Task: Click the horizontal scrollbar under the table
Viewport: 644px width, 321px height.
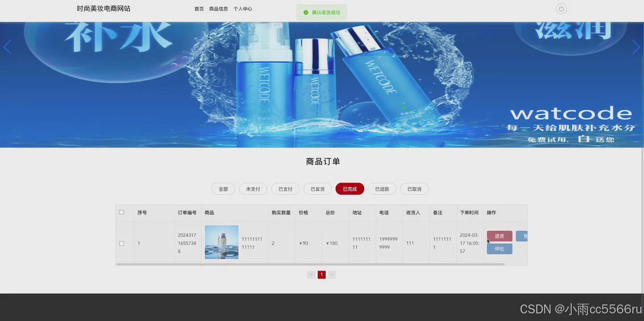Action: point(310,264)
